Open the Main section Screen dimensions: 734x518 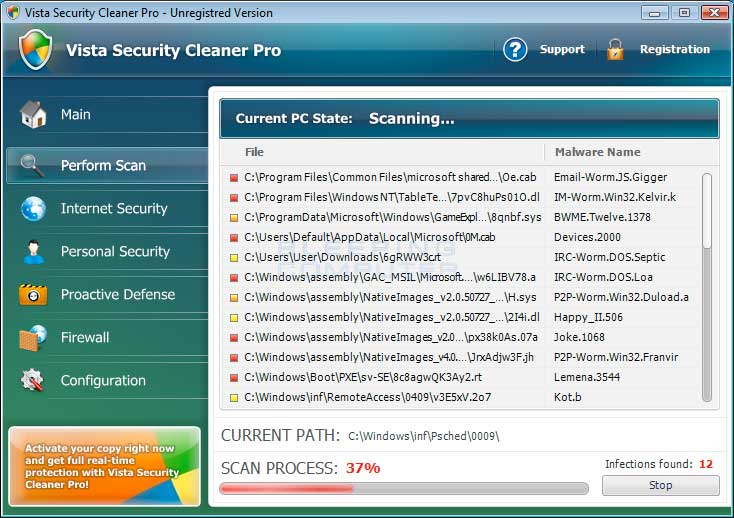(107, 114)
